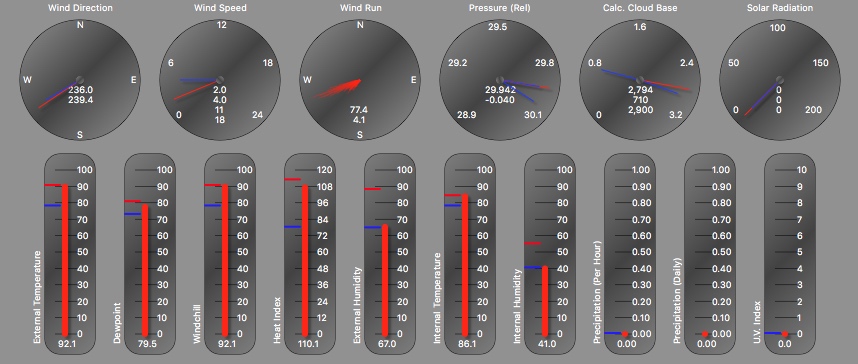
Task: Click the Precipitation (Per Hour) gauge
Action: [x=629, y=253]
